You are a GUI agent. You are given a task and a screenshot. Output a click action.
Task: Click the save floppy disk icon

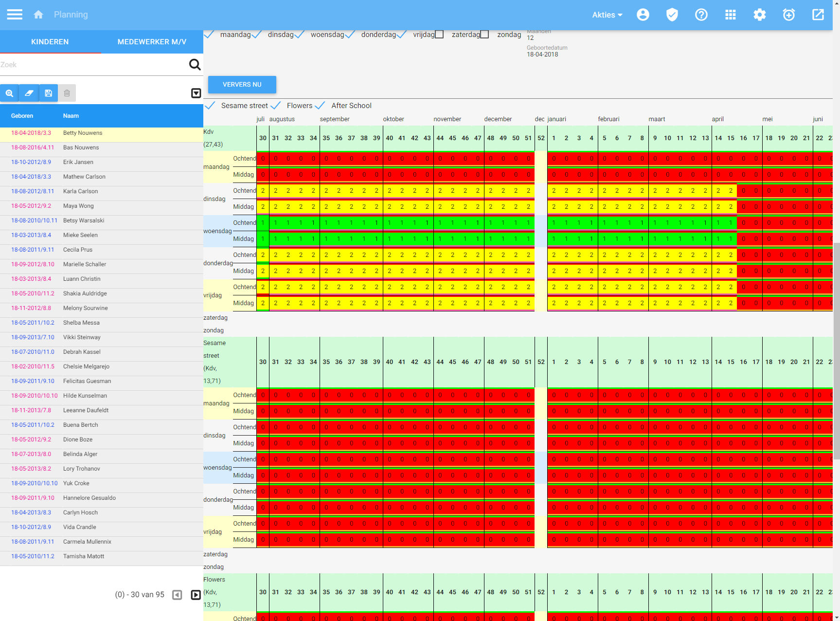(48, 93)
